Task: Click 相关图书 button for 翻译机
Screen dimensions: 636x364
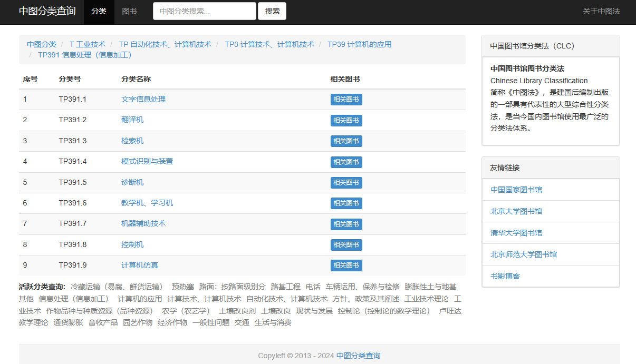Action: click(x=346, y=121)
